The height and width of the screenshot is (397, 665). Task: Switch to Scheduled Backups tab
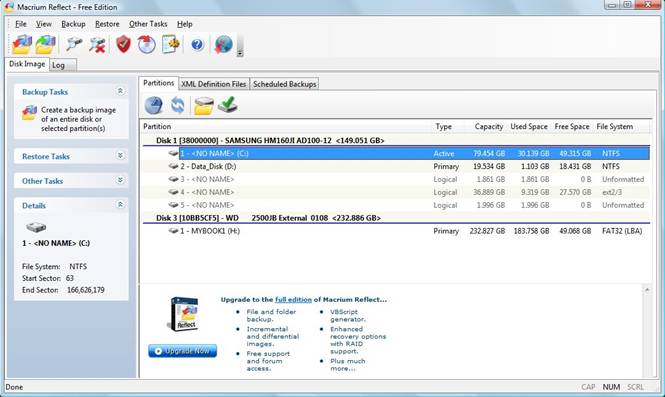285,84
